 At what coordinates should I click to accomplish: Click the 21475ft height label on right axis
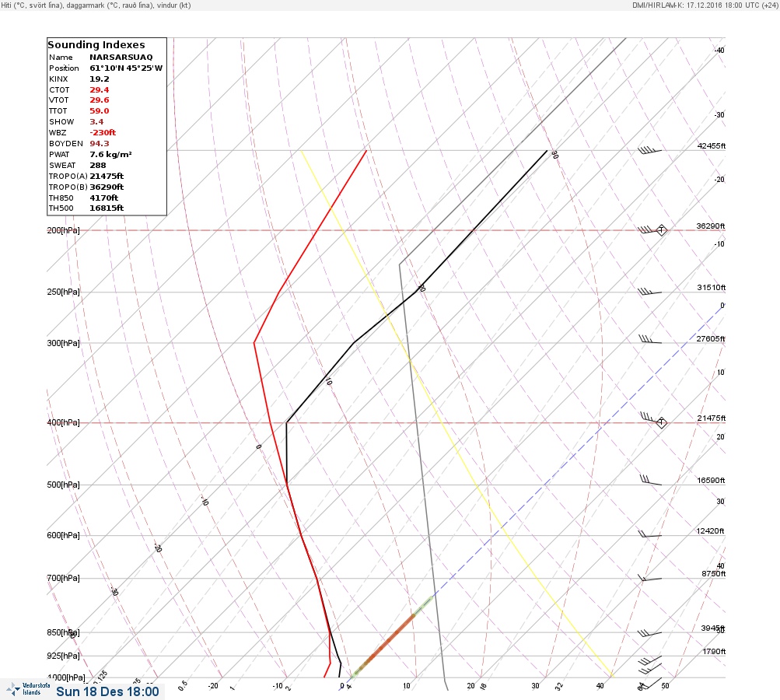tap(712, 418)
